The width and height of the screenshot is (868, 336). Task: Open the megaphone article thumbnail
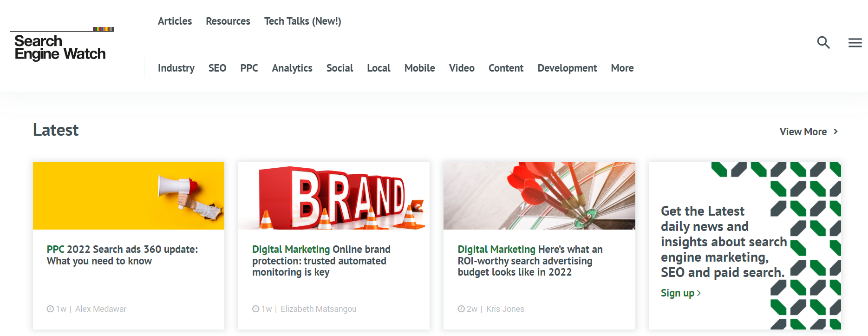coord(129,196)
